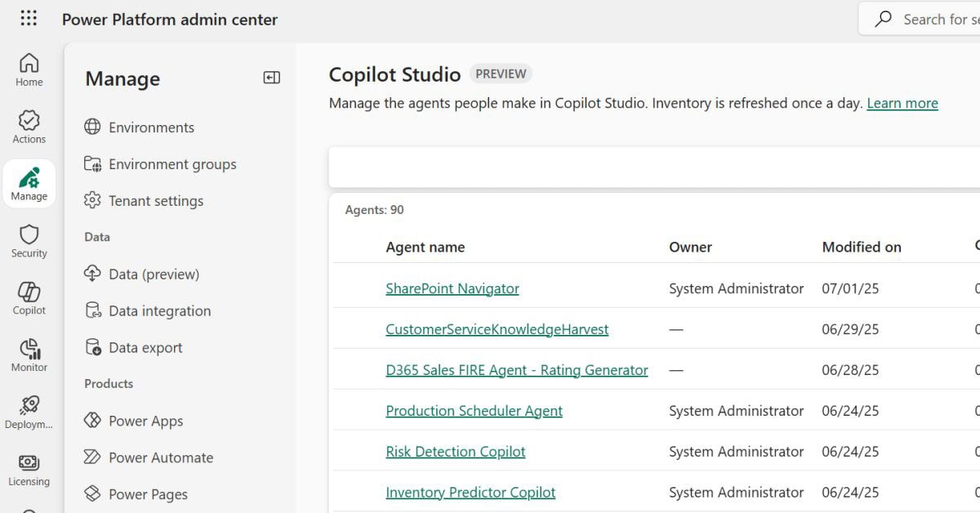Open Data export page
Viewport: 980px width, 513px height.
click(145, 348)
